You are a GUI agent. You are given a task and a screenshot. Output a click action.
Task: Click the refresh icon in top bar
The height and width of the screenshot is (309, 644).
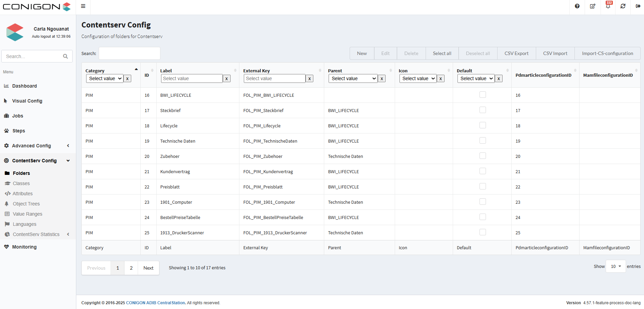click(623, 6)
